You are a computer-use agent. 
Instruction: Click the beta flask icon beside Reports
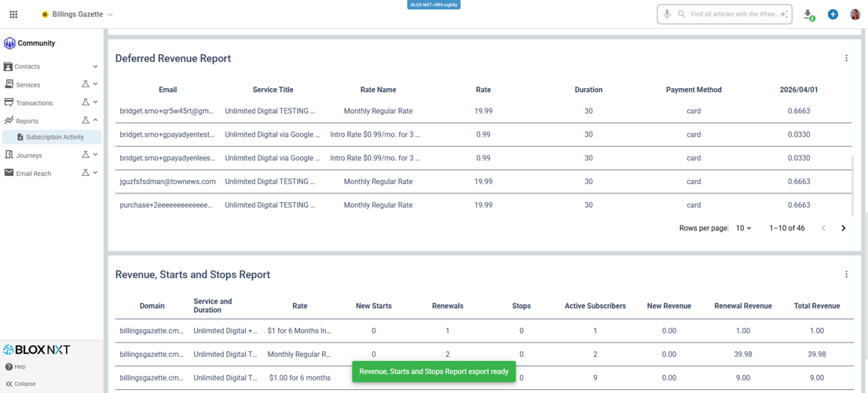coord(86,120)
